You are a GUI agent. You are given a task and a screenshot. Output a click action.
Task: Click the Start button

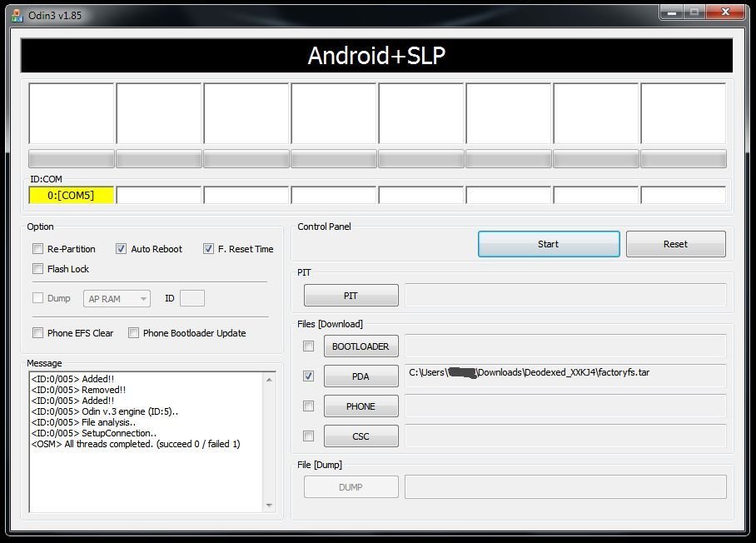[549, 244]
